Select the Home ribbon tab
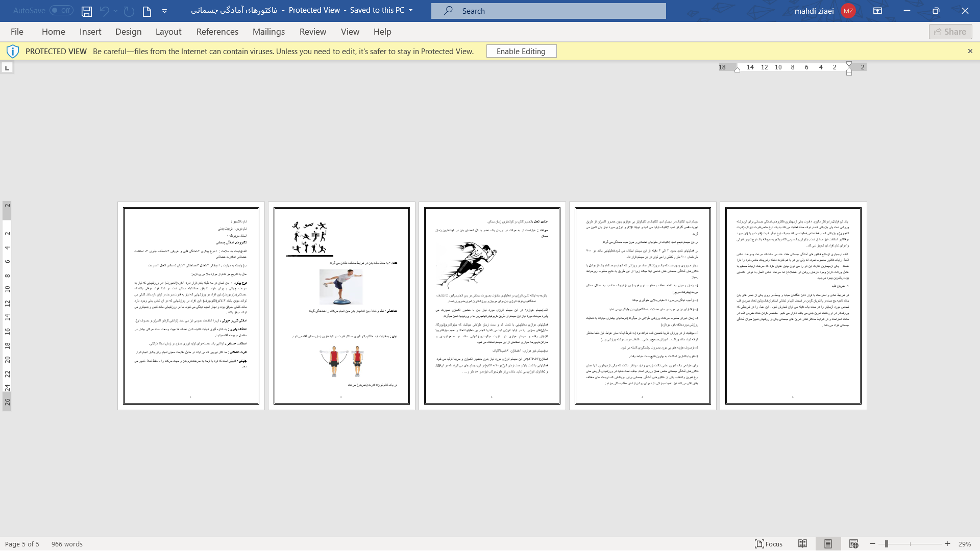The width and height of the screenshot is (980, 551). coord(54,32)
